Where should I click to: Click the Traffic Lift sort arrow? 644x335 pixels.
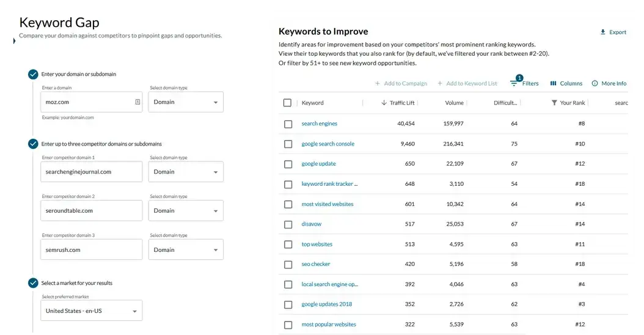coord(384,103)
